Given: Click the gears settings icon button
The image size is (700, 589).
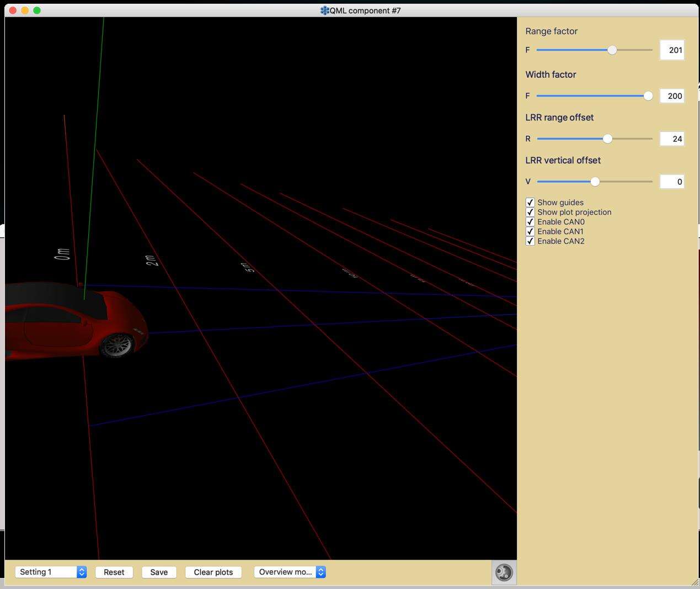Looking at the screenshot, I should (x=504, y=572).
